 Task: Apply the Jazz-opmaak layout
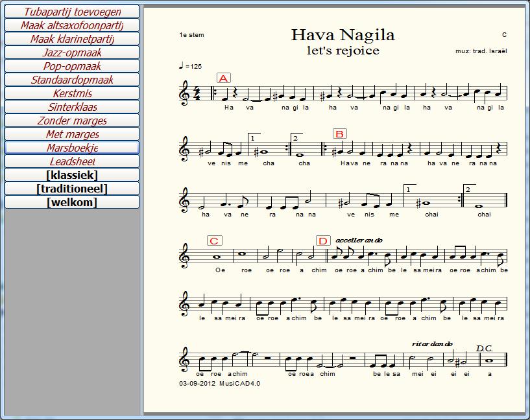(72, 52)
